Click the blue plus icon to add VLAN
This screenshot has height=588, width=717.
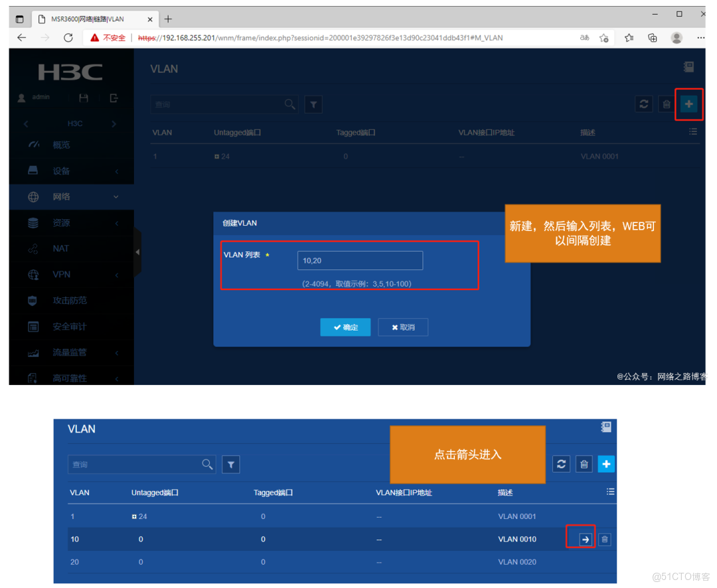point(689,104)
